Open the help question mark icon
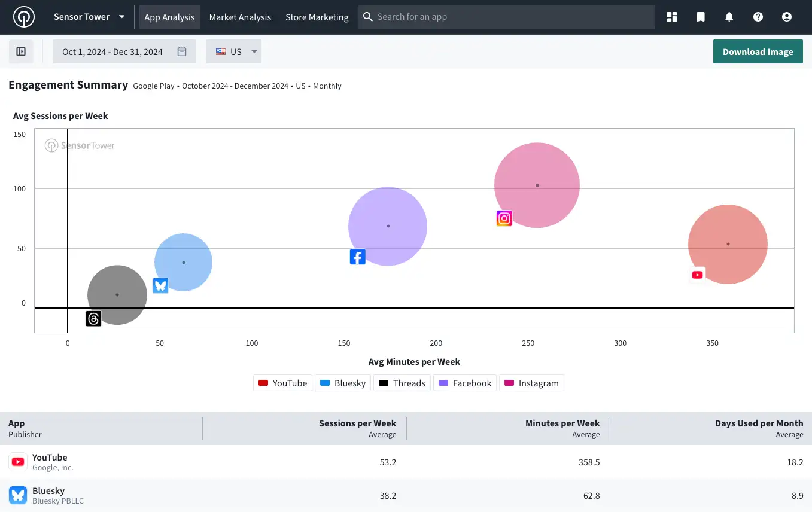 tap(758, 17)
